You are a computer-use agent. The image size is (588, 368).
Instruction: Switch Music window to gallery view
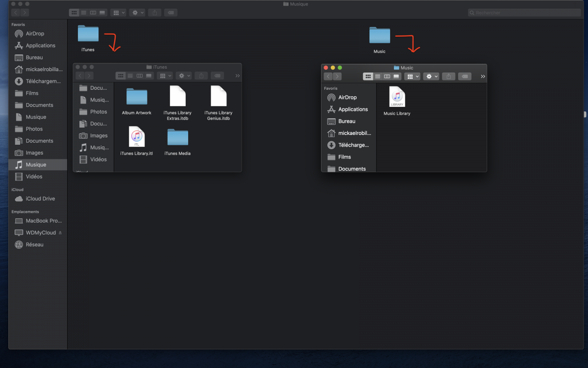coord(396,76)
